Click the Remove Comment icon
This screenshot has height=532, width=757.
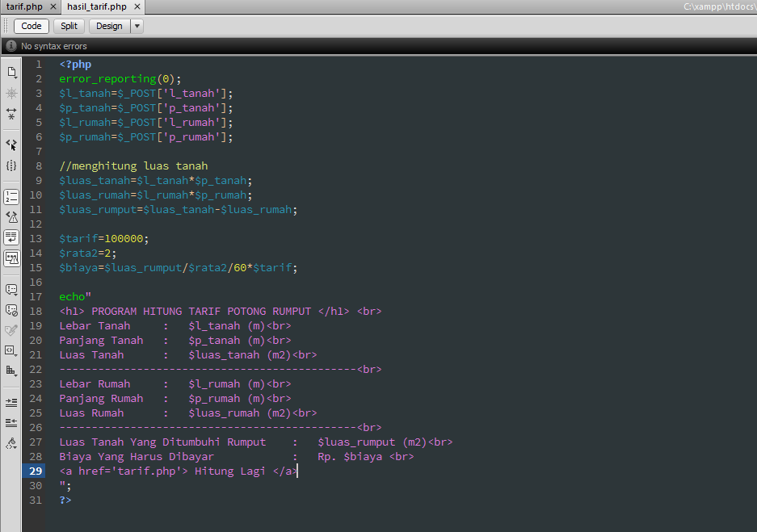[11, 309]
